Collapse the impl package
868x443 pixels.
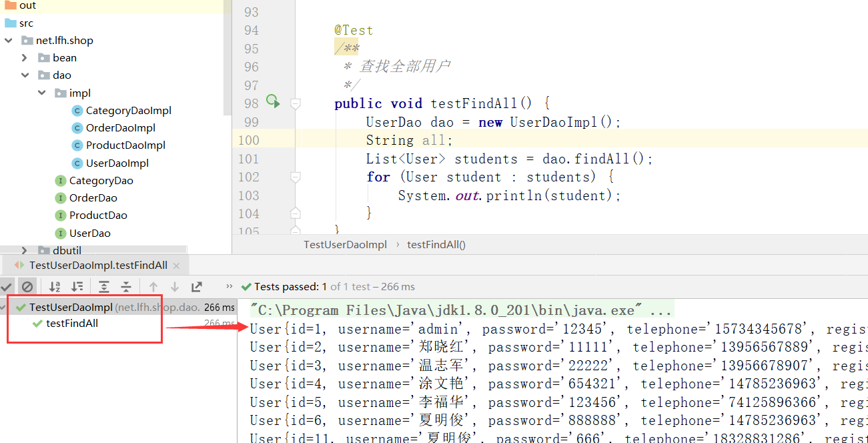[41, 93]
